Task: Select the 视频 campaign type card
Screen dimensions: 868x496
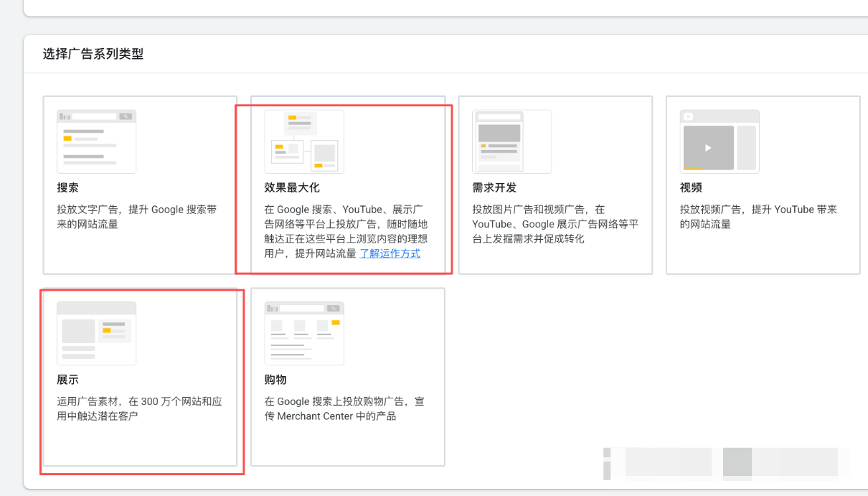Action: pyautogui.click(x=763, y=184)
